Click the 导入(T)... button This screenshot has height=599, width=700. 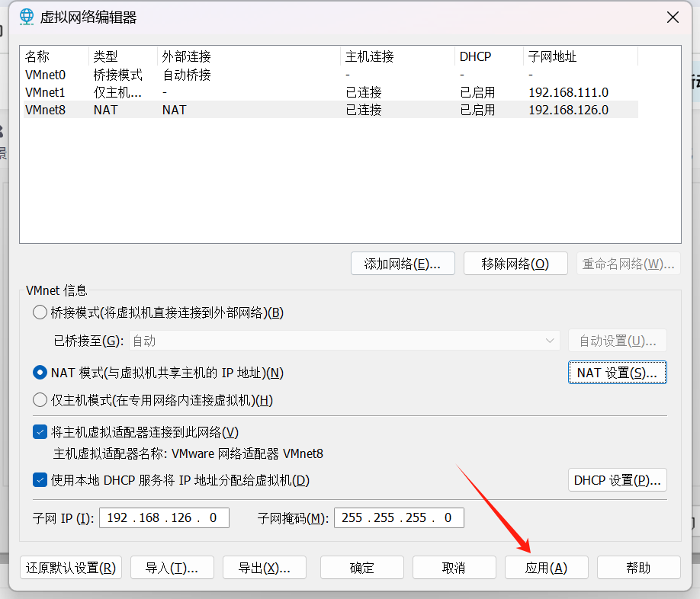[x=172, y=567]
